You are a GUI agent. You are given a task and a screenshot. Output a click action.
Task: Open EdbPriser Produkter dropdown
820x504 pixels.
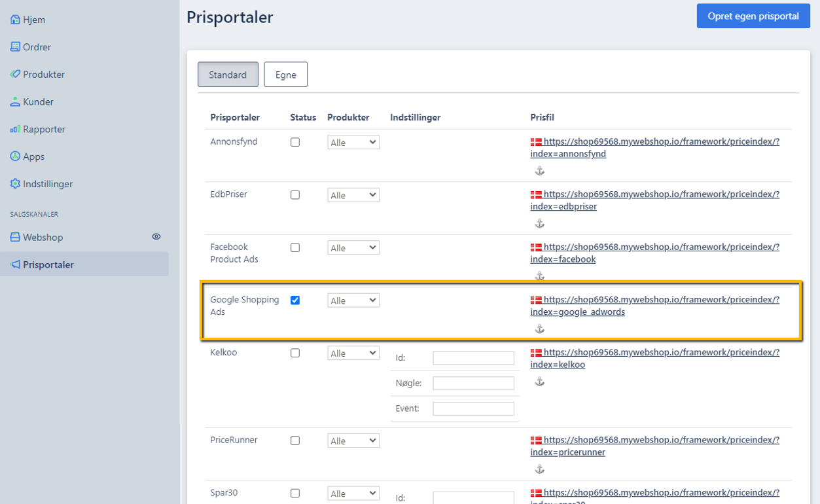click(x=353, y=195)
